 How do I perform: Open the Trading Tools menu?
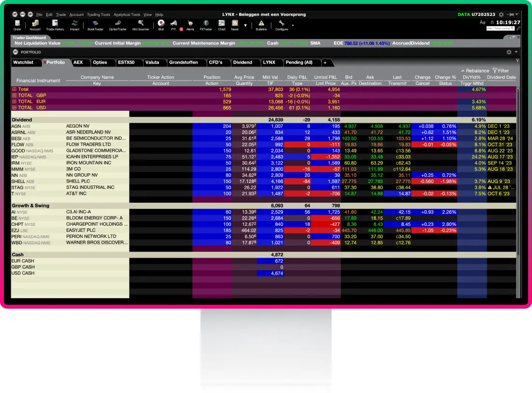point(98,14)
